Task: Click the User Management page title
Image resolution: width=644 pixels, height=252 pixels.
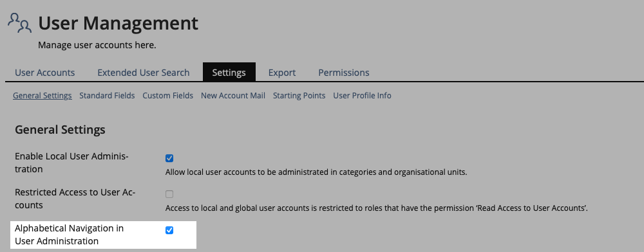Action: coord(118,23)
